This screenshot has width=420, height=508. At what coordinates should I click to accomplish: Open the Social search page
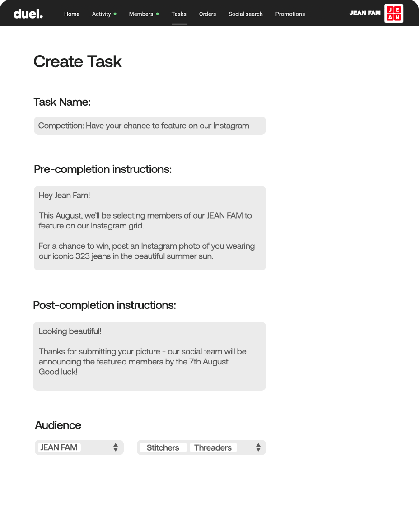point(245,14)
